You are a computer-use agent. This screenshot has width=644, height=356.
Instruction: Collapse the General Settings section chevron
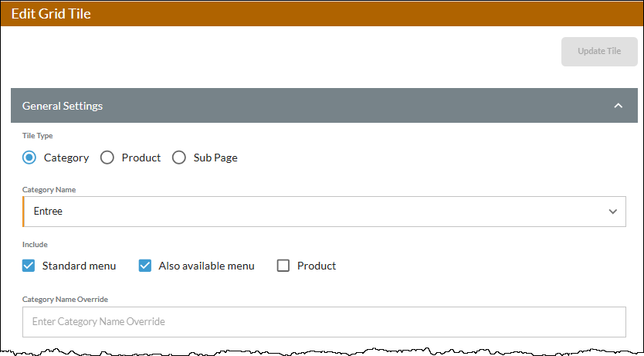[618, 106]
